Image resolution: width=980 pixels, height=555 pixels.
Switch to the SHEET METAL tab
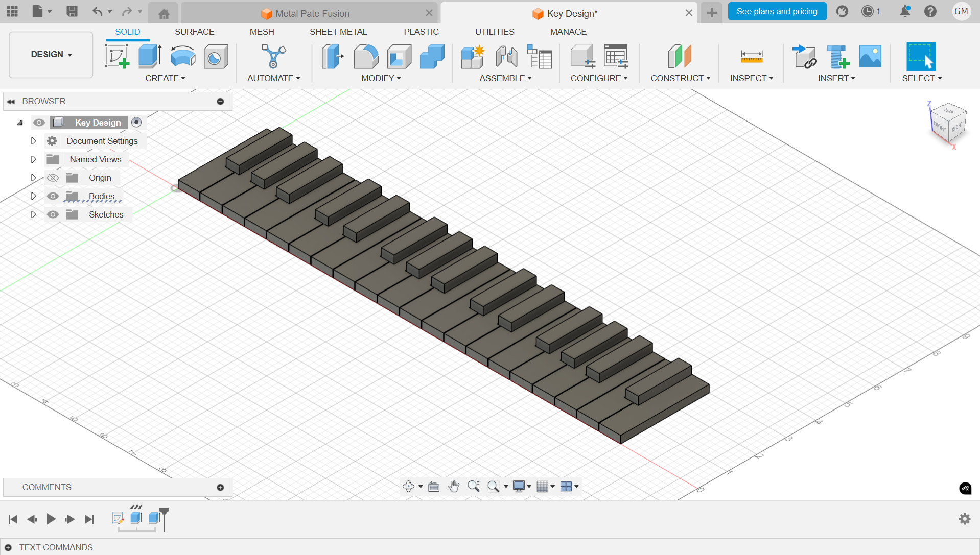[x=338, y=32]
